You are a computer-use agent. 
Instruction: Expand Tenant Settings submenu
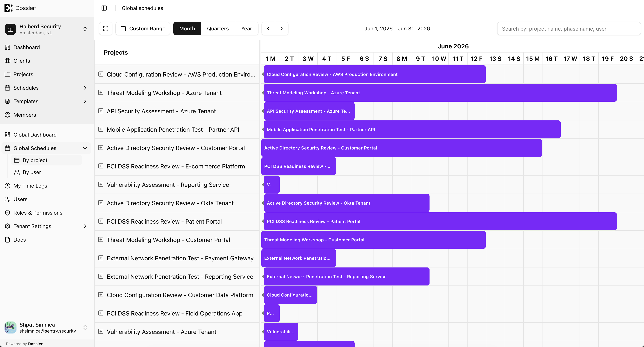pos(85,226)
